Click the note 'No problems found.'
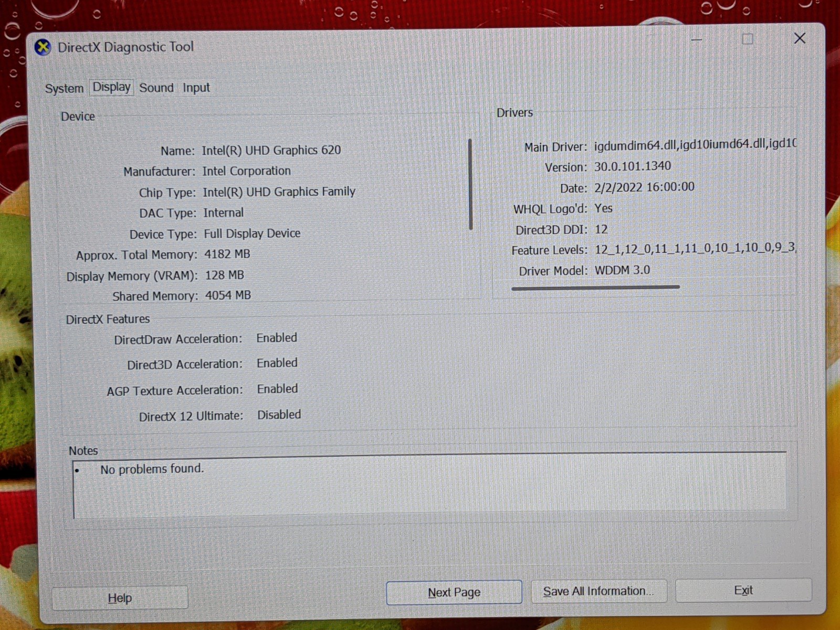Viewport: 840px width, 630px height. click(x=152, y=469)
